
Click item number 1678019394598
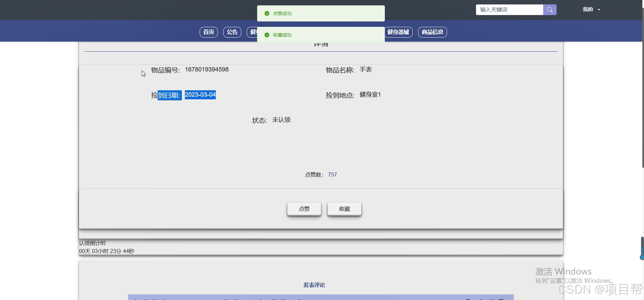[x=207, y=69]
